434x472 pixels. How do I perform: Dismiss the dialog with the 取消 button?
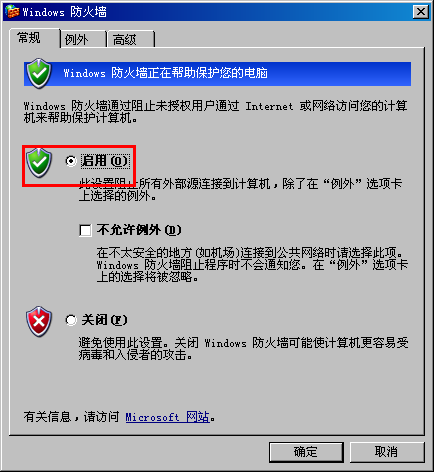pos(387,452)
